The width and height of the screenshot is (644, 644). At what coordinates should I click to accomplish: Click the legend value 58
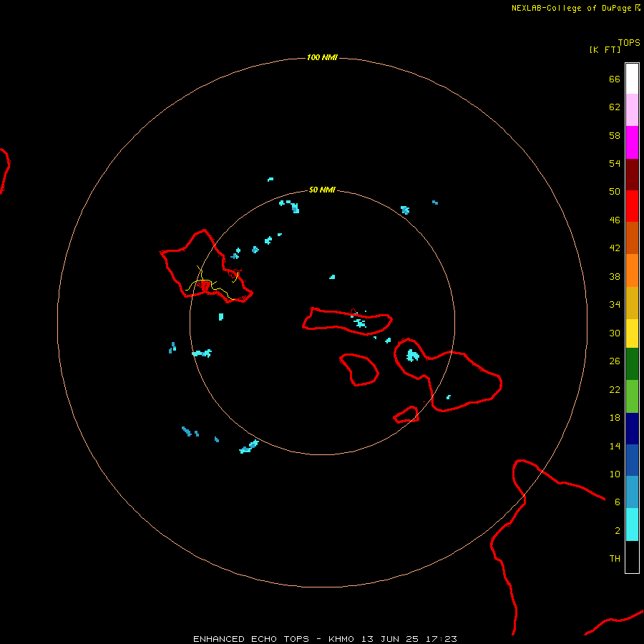click(615, 135)
